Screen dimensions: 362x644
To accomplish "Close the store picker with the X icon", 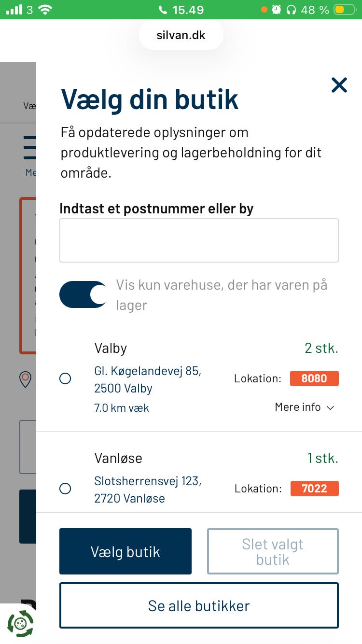I will [x=339, y=85].
